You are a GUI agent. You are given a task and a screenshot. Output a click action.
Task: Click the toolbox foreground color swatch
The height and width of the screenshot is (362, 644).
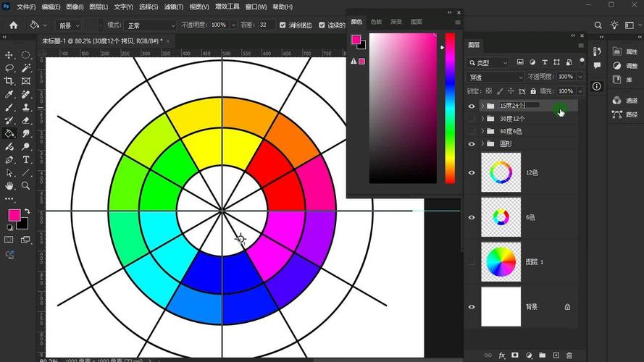tap(14, 215)
